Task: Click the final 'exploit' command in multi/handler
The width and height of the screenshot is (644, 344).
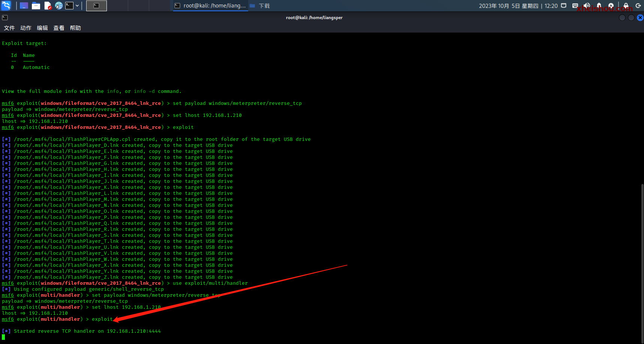Action: coord(102,319)
